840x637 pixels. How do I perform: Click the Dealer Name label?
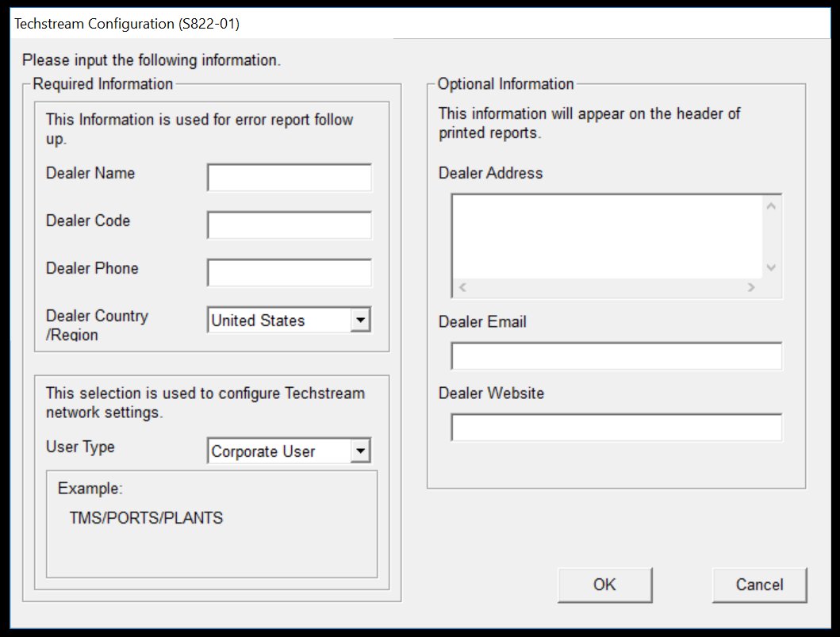[90, 173]
